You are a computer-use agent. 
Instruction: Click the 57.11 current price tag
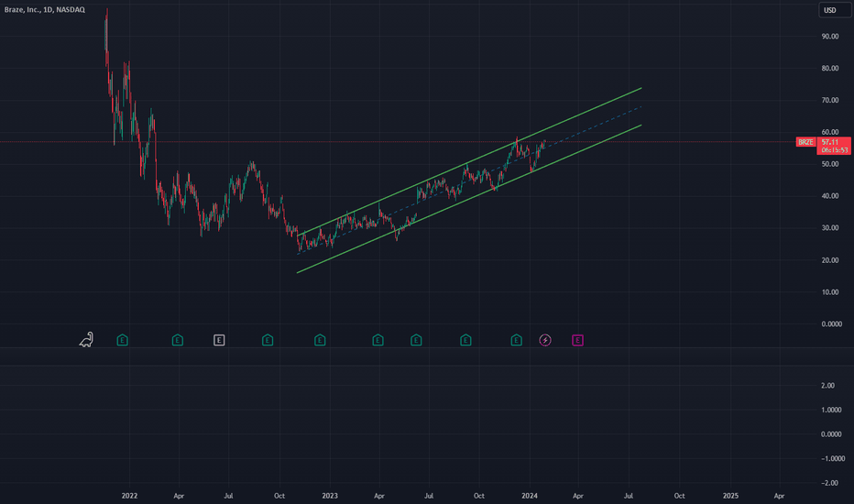tap(834, 146)
